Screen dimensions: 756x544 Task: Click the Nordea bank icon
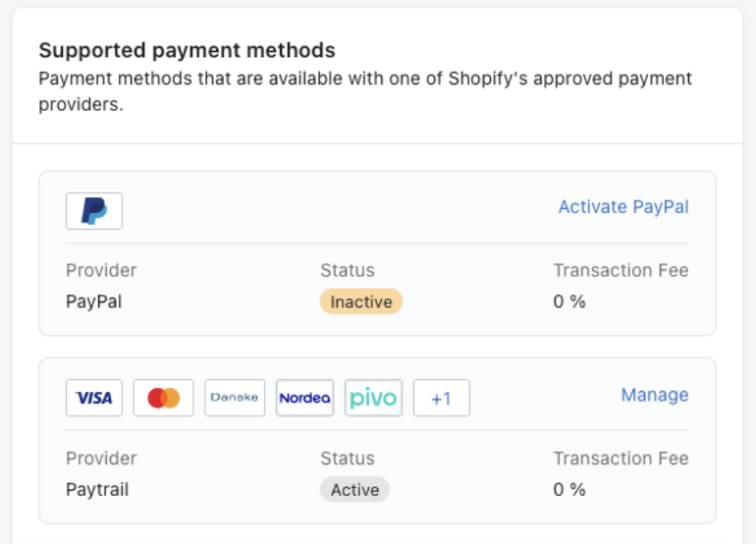(304, 398)
